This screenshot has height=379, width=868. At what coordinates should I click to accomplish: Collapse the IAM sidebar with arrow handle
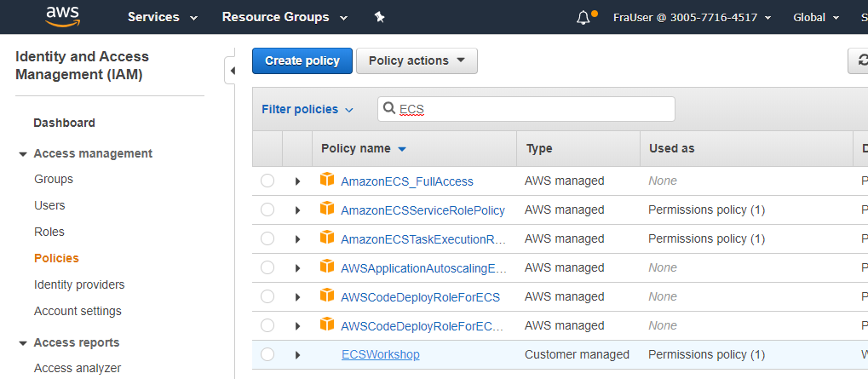click(231, 72)
